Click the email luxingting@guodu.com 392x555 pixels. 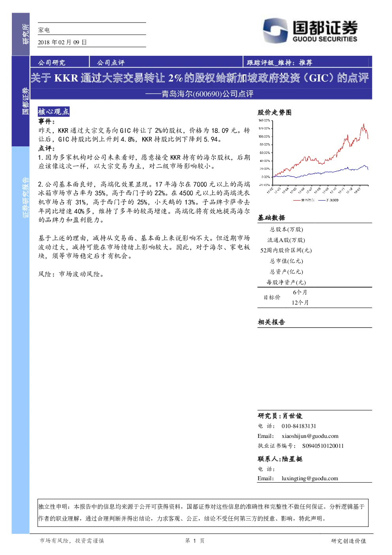pos(310,478)
